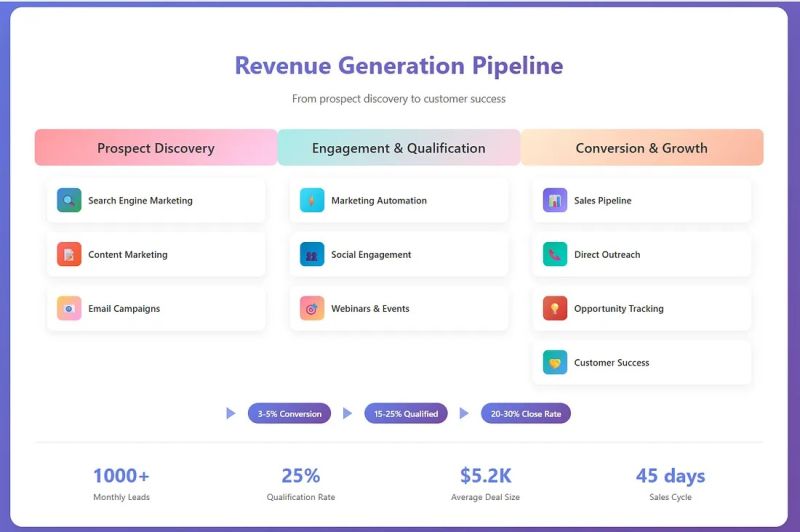The image size is (800, 532).
Task: Click the 15-25% Qualified pill
Action: click(x=406, y=414)
